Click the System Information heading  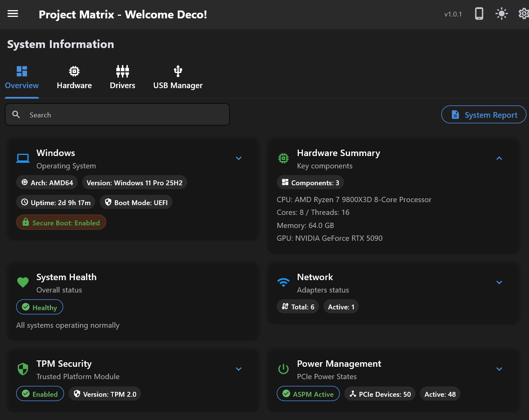[60, 44]
